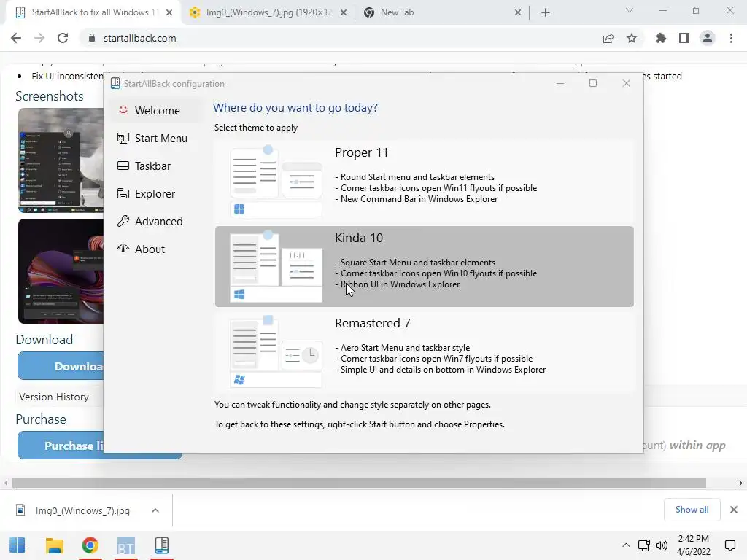Open the Explorer settings page
Screen dimensions: 747x560
157,193
